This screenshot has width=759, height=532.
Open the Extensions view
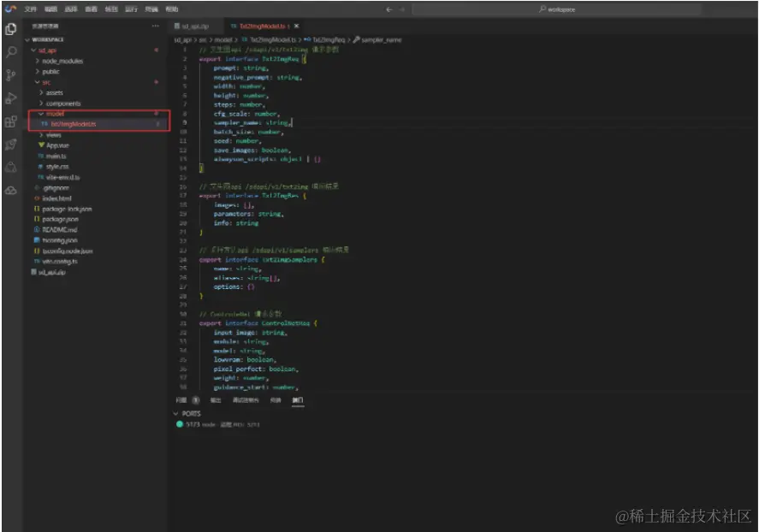[x=10, y=121]
